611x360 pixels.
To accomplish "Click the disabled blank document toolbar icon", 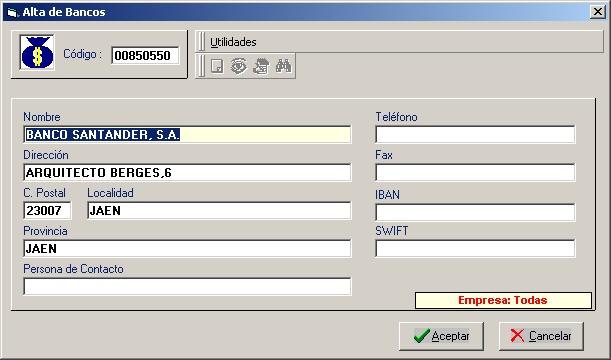I will pyautogui.click(x=217, y=66).
